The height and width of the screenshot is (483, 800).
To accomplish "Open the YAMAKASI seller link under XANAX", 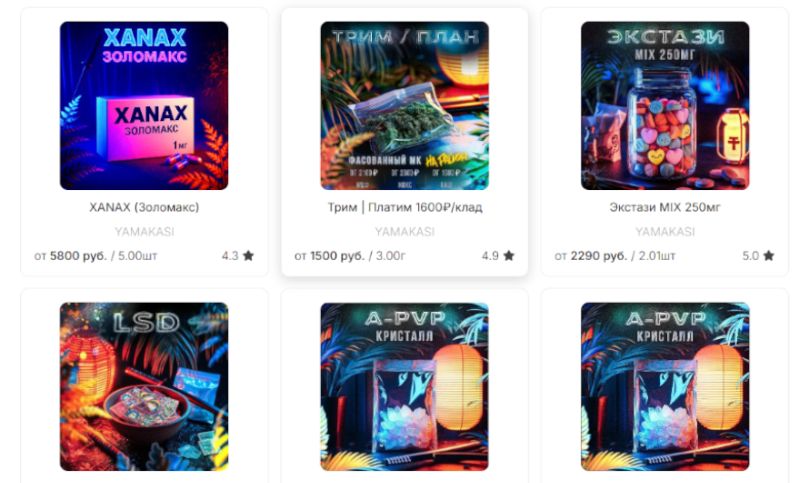I will [x=144, y=232].
